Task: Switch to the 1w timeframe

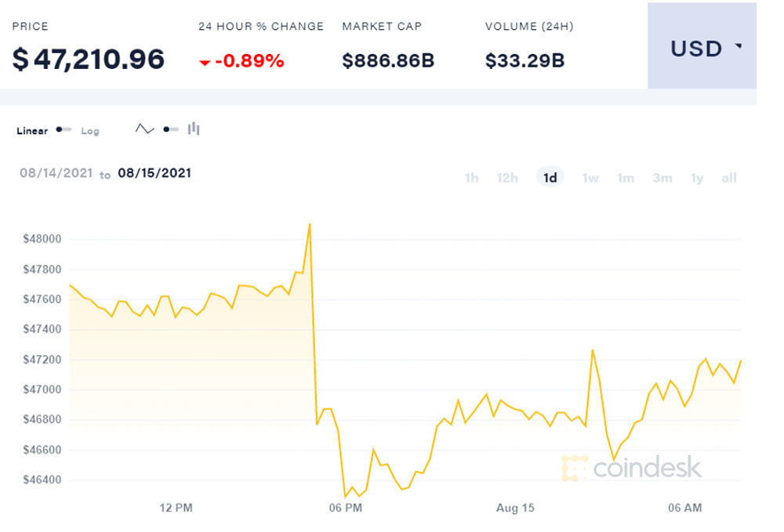Action: click(590, 178)
